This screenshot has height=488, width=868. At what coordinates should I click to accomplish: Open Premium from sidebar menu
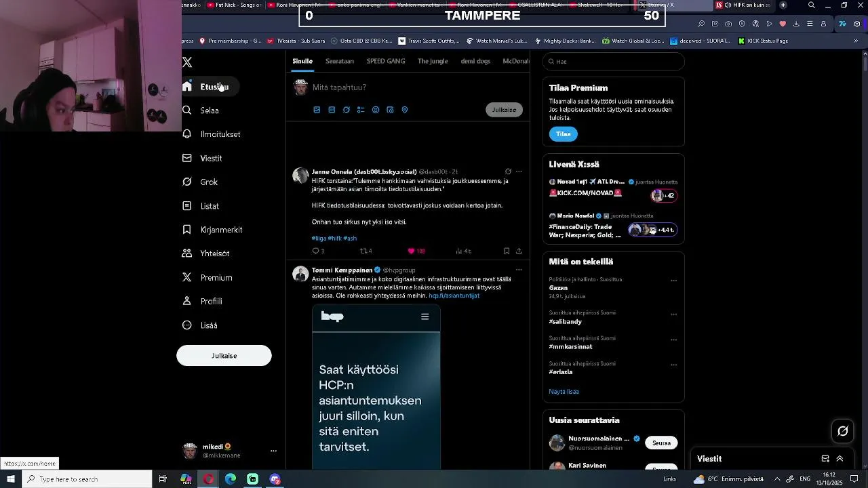(208, 278)
